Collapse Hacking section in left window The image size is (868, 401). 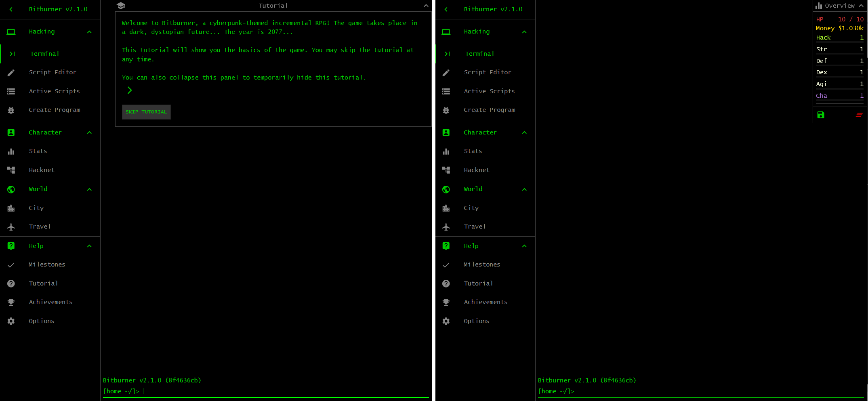tap(89, 32)
